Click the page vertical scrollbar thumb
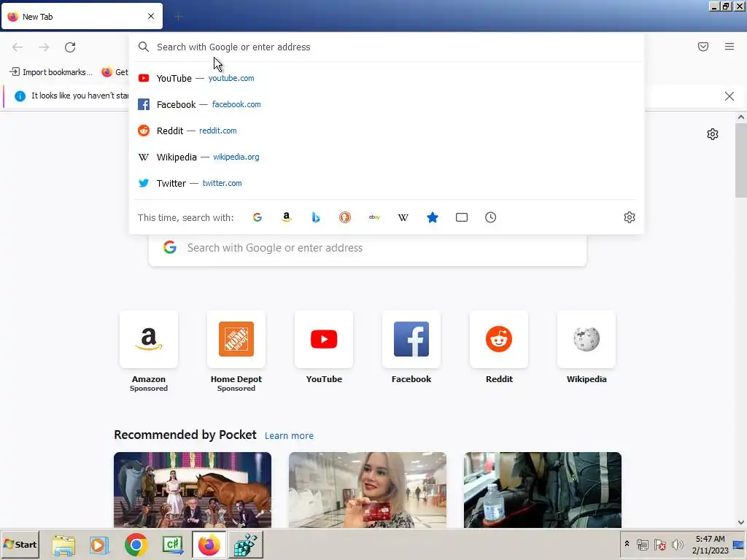This screenshot has height=560, width=747. (x=741, y=160)
